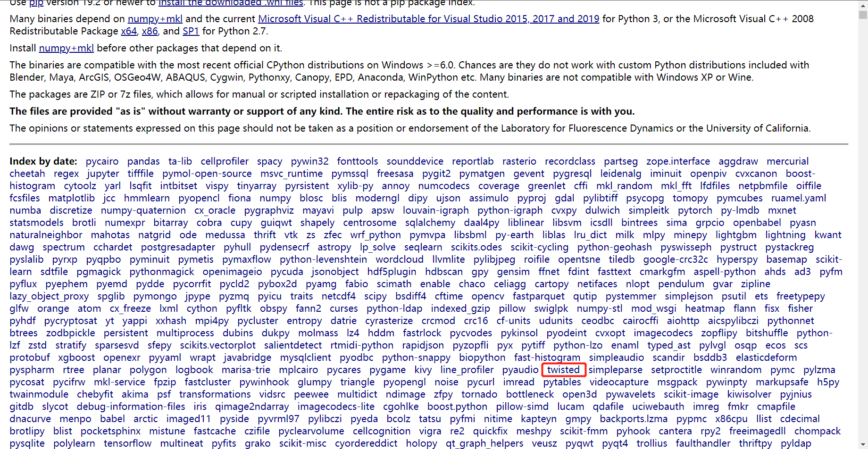Go to the ta-lib package
The image size is (868, 449).
[180, 161]
